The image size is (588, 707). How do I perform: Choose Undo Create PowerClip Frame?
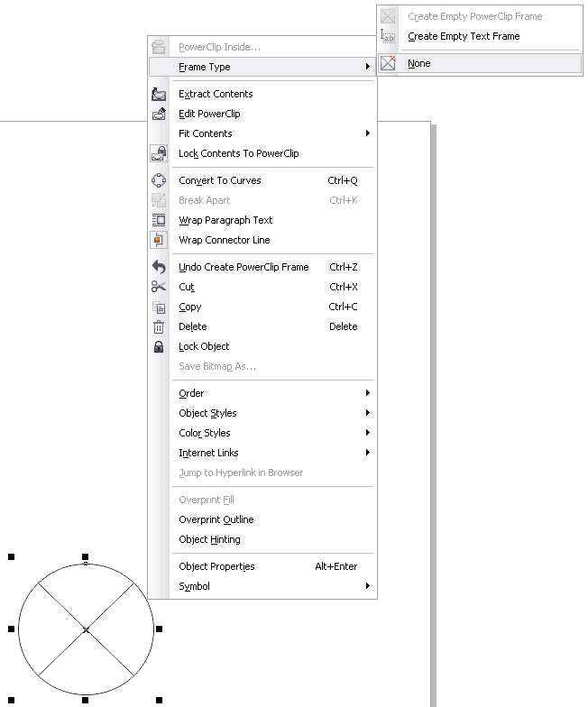(x=262, y=267)
